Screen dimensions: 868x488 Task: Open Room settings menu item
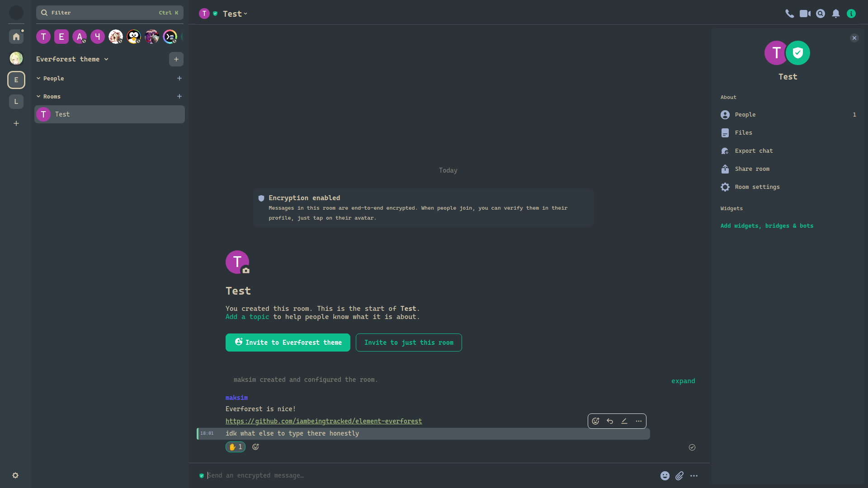(756, 187)
